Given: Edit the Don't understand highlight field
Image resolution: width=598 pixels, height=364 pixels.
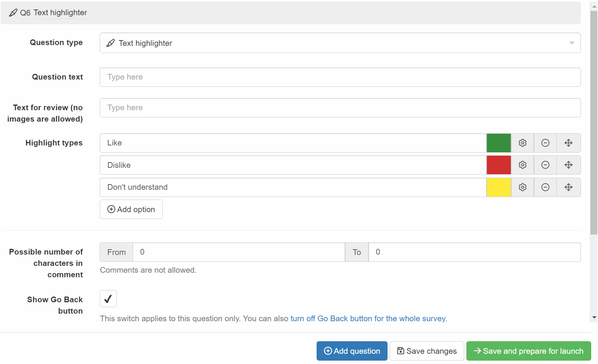Looking at the screenshot, I should pyautogui.click(x=293, y=187).
